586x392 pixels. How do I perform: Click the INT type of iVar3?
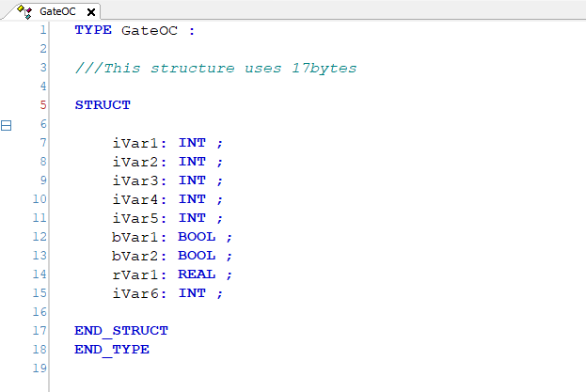tap(192, 180)
